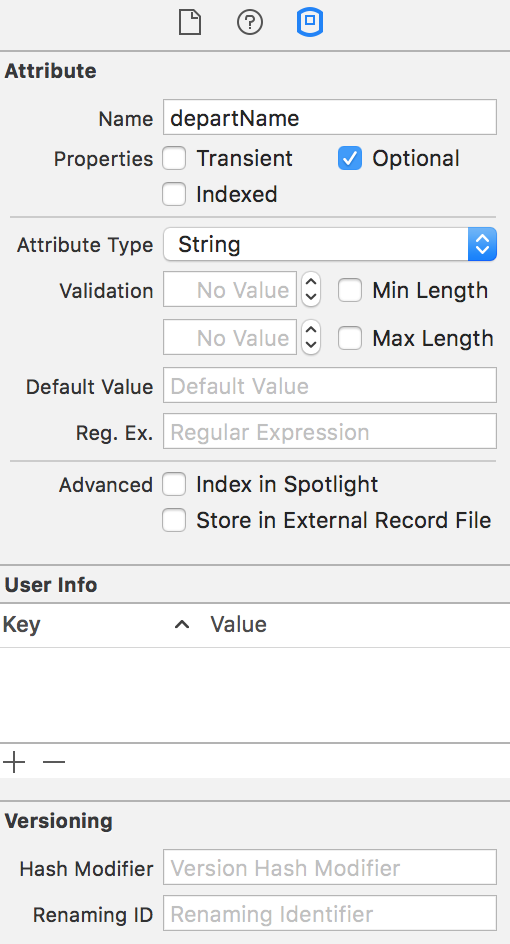Toggle Index in Spotlight option

click(x=174, y=484)
